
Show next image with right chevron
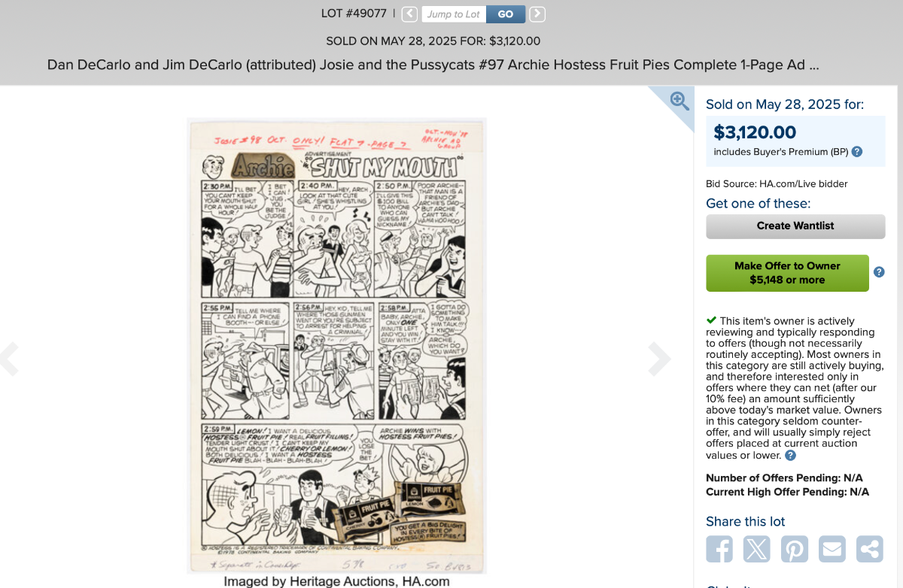(659, 359)
